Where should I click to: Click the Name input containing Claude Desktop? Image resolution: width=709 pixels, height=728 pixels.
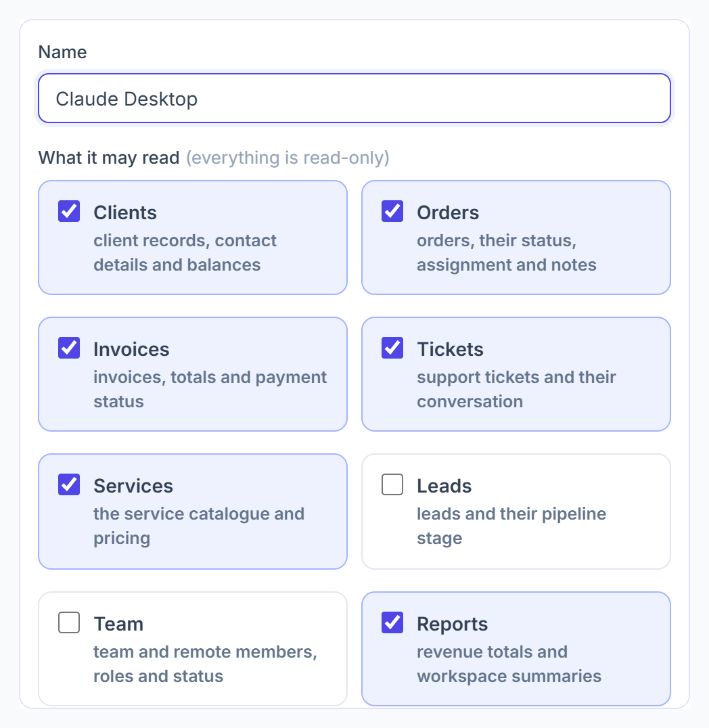[354, 98]
